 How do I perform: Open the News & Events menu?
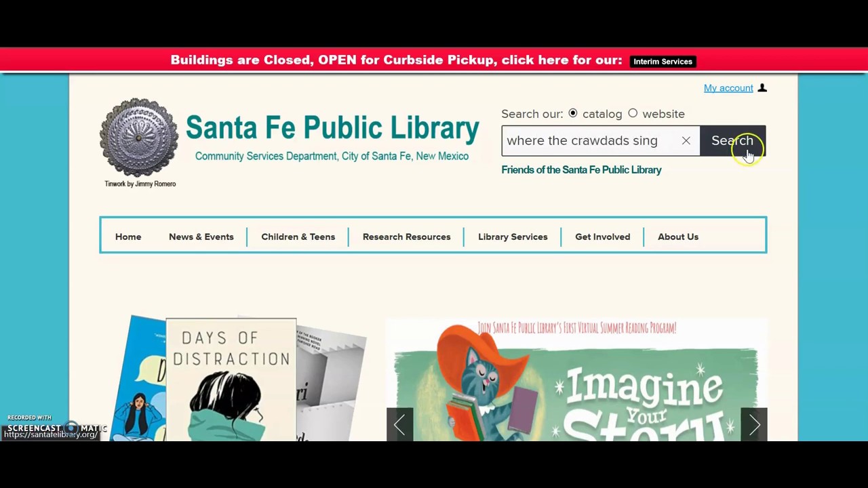[x=201, y=237]
